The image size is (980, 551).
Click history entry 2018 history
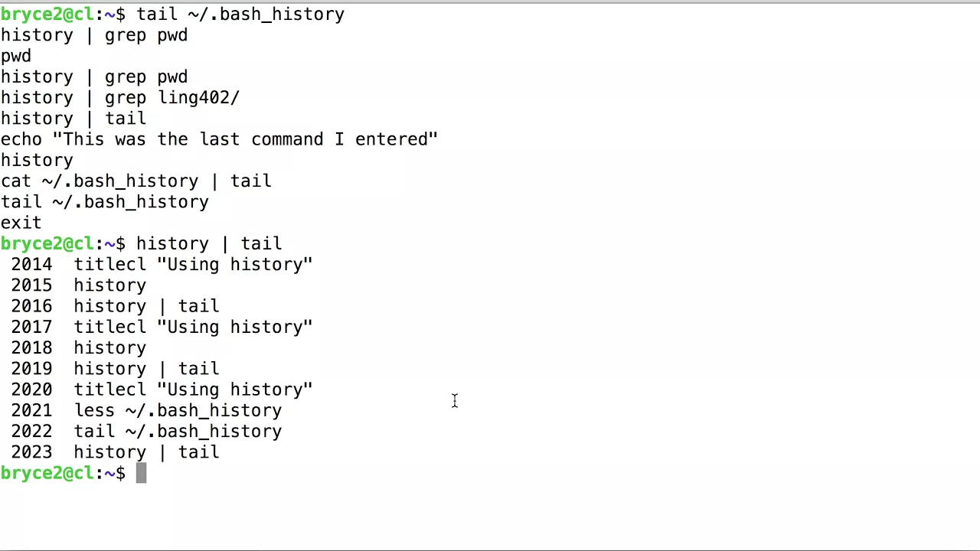click(x=79, y=348)
